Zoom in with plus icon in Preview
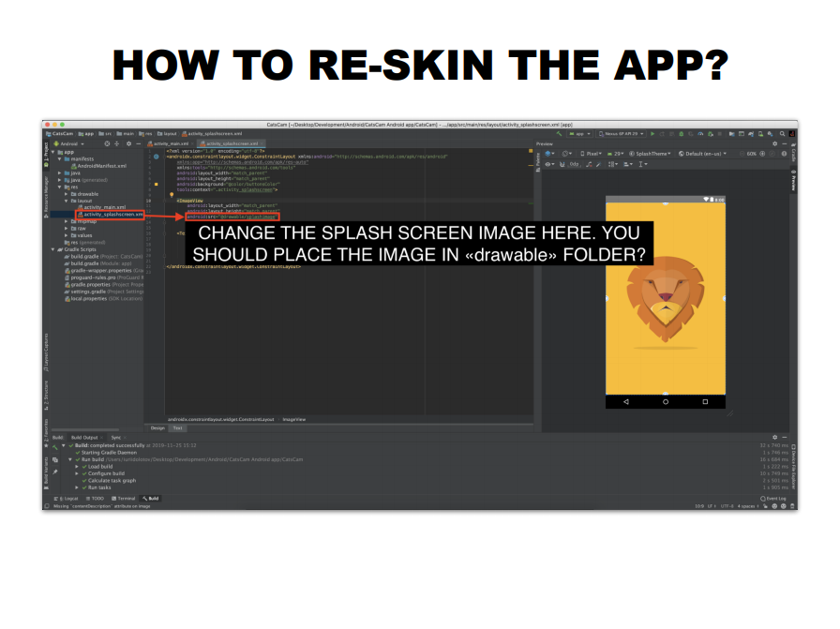This screenshot has width=840, height=629. (x=762, y=154)
